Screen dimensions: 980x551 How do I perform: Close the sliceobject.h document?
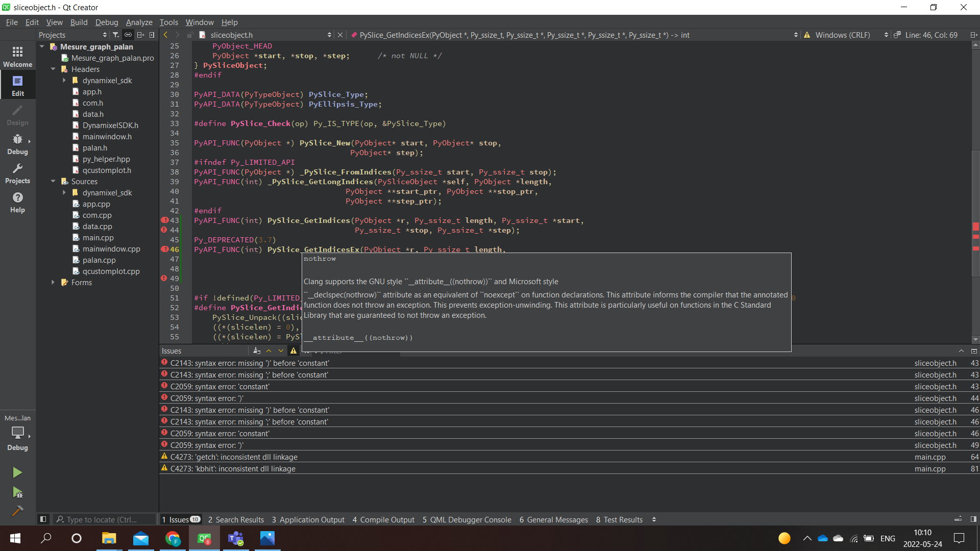point(340,35)
